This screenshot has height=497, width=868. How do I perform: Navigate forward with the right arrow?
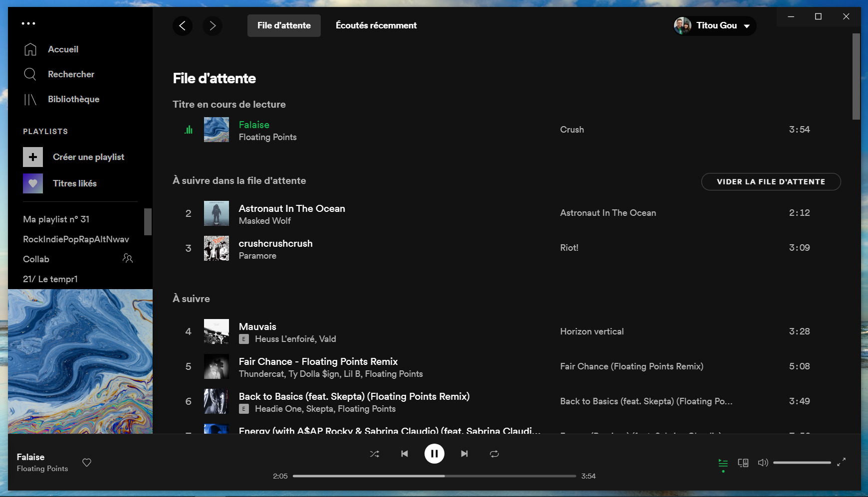213,25
